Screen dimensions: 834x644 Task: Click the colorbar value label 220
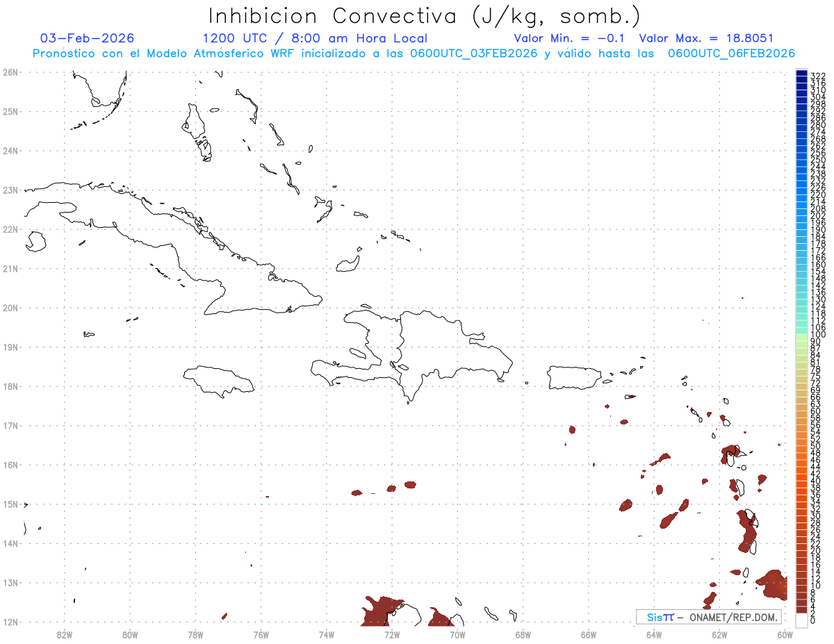[x=817, y=195]
